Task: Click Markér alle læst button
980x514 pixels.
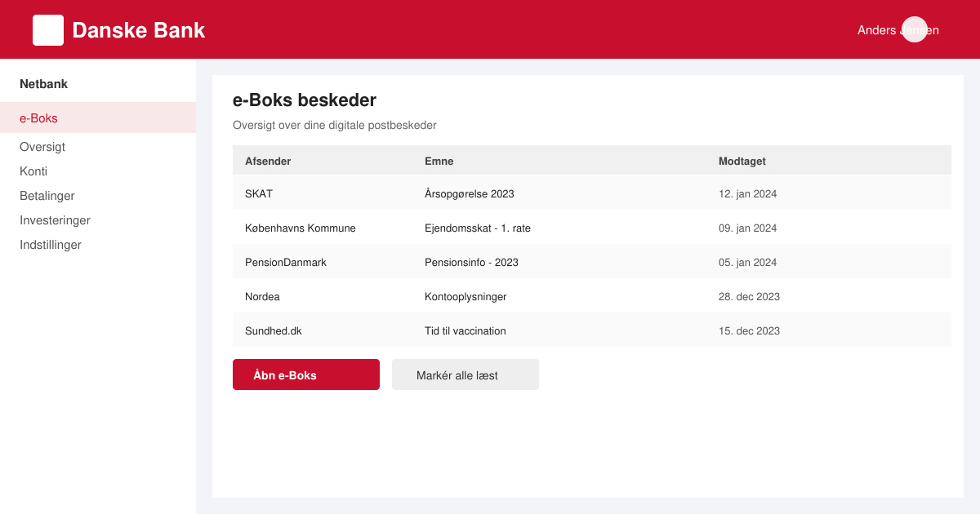Action: tap(465, 374)
